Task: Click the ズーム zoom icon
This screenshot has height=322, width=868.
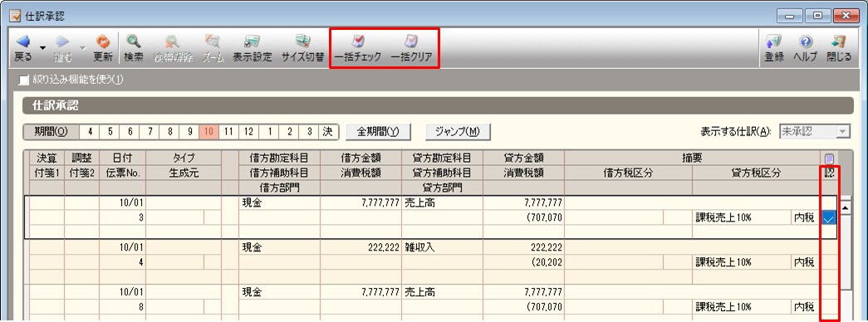Action: (212, 41)
